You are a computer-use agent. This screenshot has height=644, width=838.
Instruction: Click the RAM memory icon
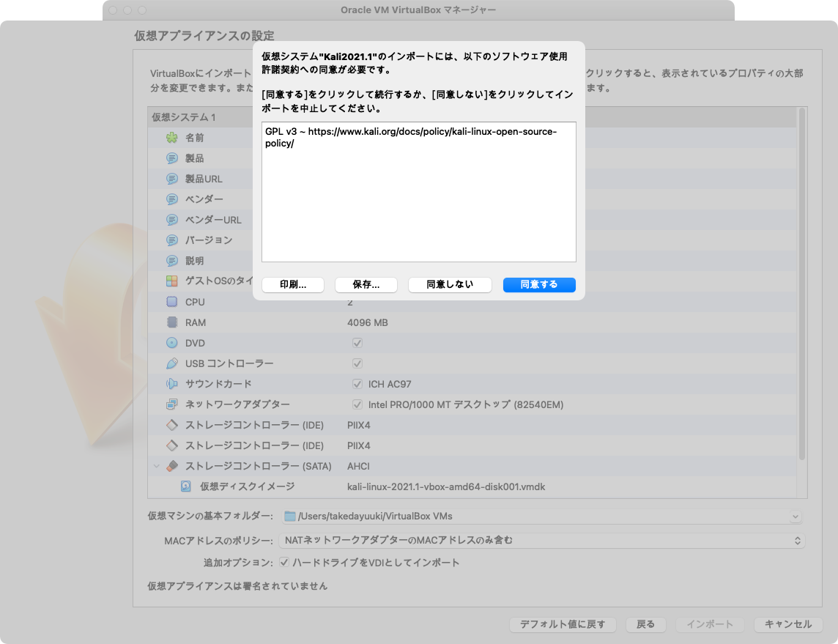pyautogui.click(x=171, y=322)
